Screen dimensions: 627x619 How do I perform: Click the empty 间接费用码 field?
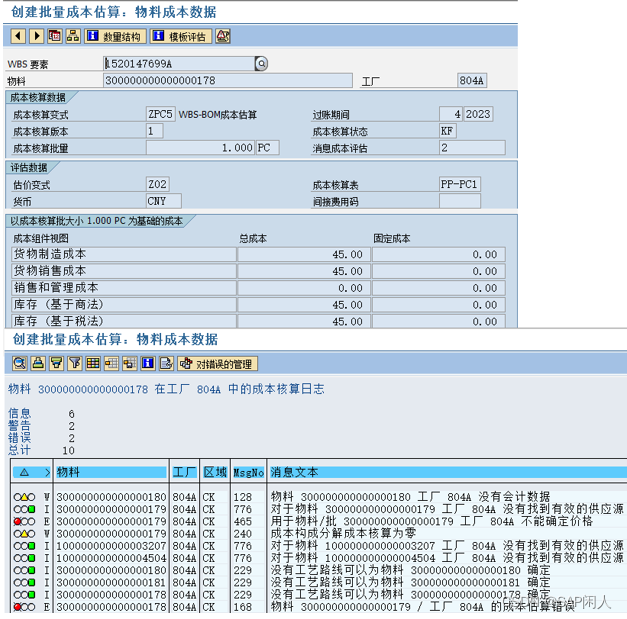coord(460,201)
